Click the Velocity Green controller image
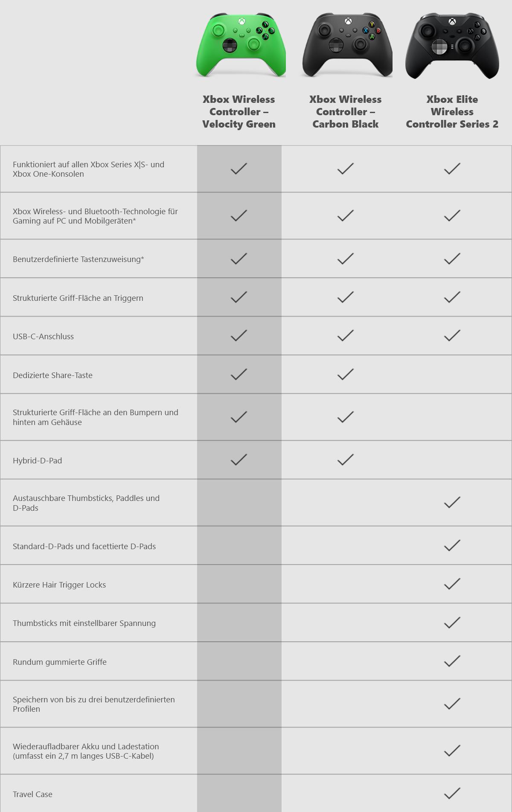512x812 pixels. coord(241,45)
